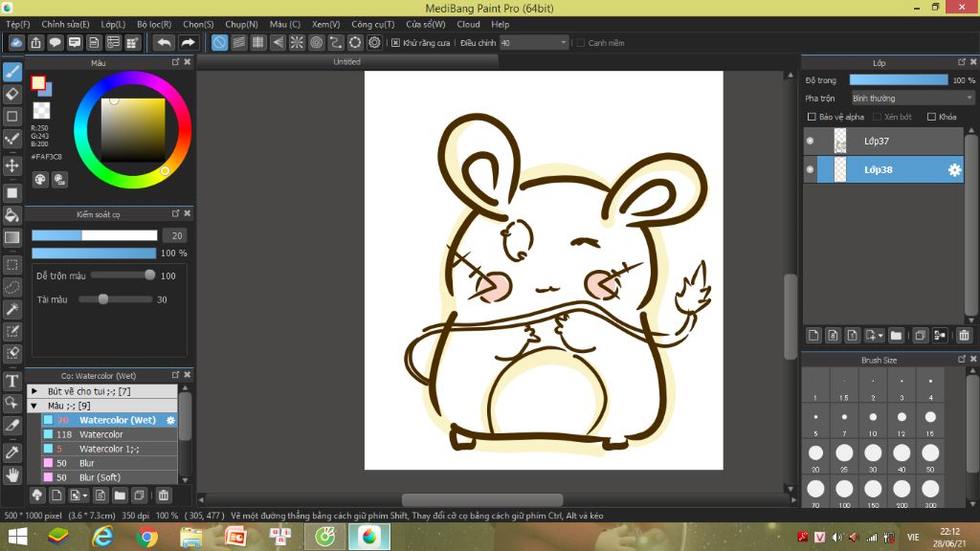Select the Brush tool in the left toolbar
The image size is (980, 551).
12,72
